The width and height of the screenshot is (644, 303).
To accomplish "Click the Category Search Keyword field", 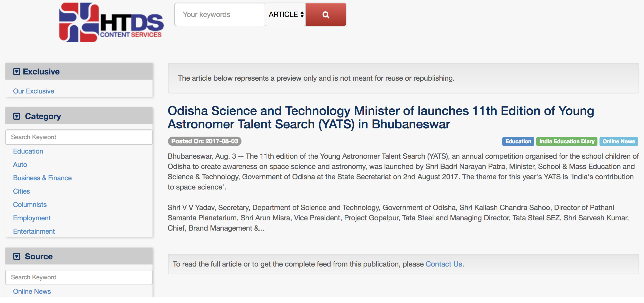I will click(79, 137).
